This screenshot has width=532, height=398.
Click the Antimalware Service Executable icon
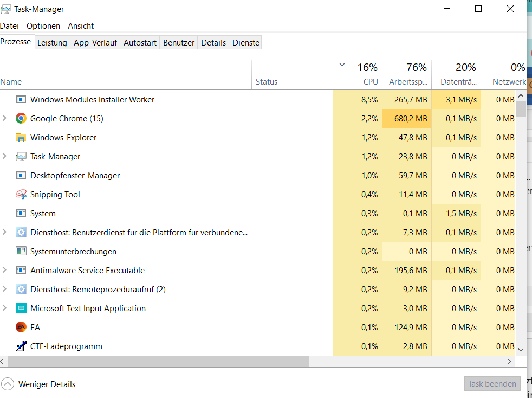(x=21, y=271)
